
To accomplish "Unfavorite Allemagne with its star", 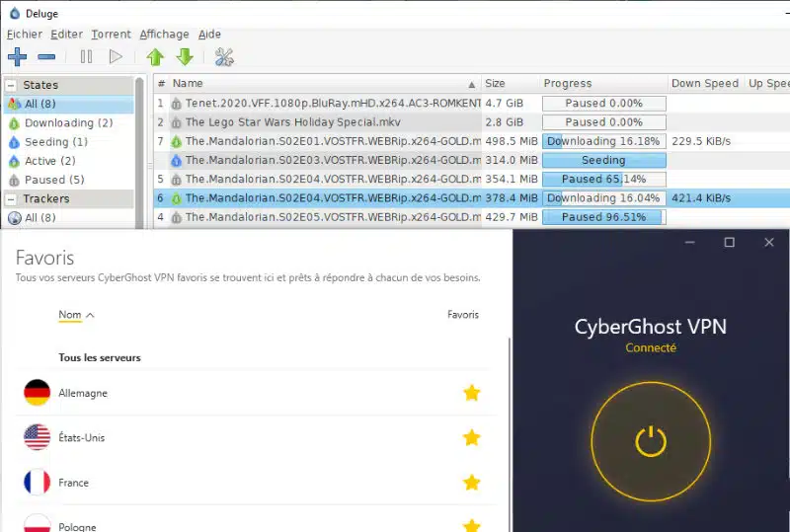I will 472,393.
